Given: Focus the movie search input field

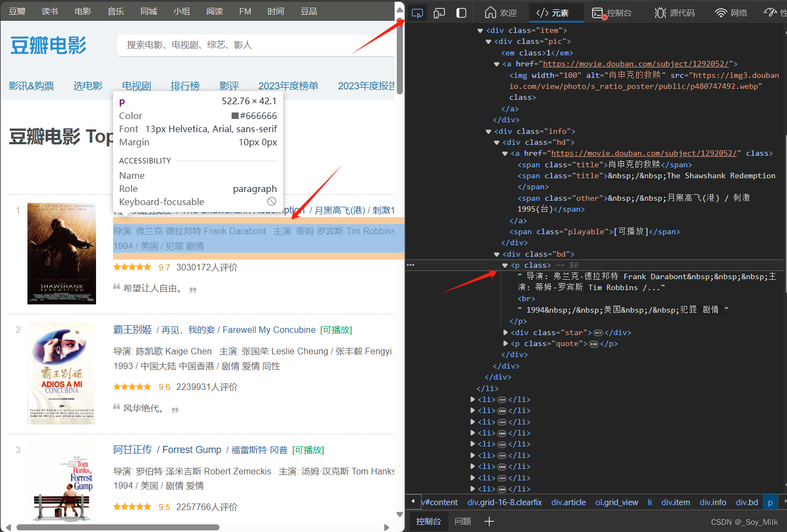Looking at the screenshot, I should [256, 45].
